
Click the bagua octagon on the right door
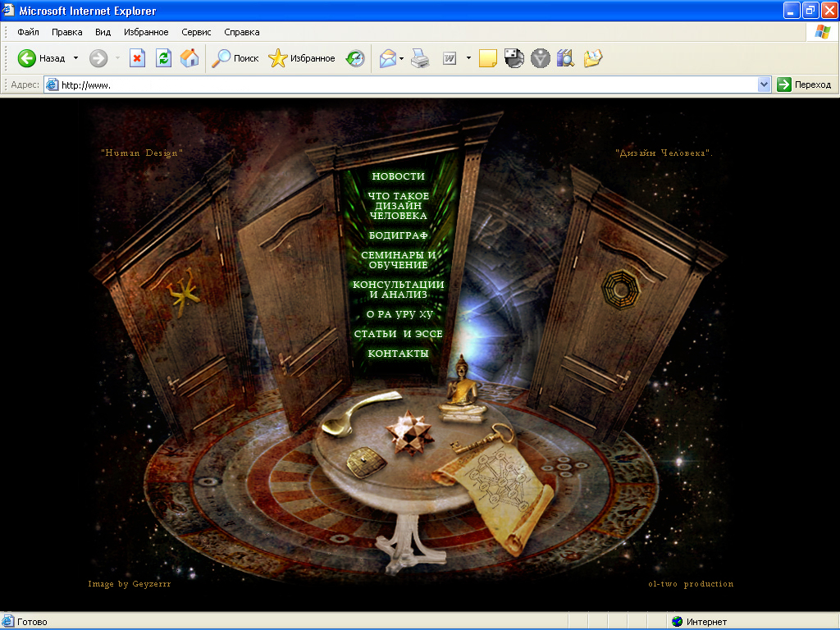[620, 290]
